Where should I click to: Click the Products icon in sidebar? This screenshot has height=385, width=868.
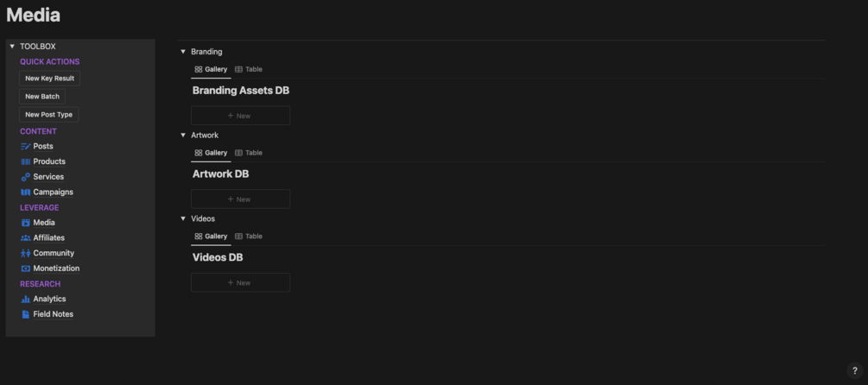pos(25,161)
